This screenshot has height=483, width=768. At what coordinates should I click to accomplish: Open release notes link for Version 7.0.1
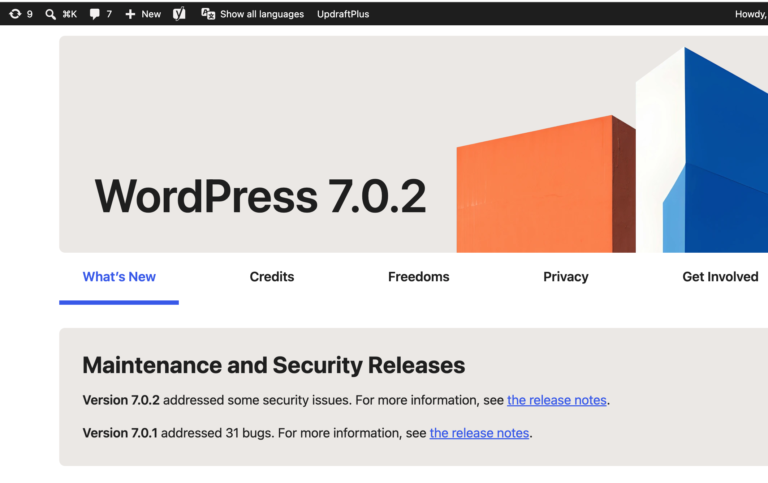(479, 433)
